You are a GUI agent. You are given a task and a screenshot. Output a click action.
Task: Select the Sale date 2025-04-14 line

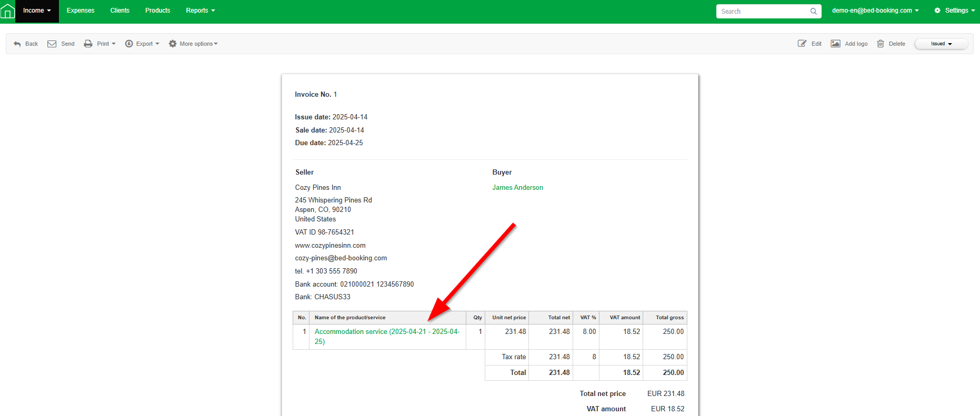[330, 130]
